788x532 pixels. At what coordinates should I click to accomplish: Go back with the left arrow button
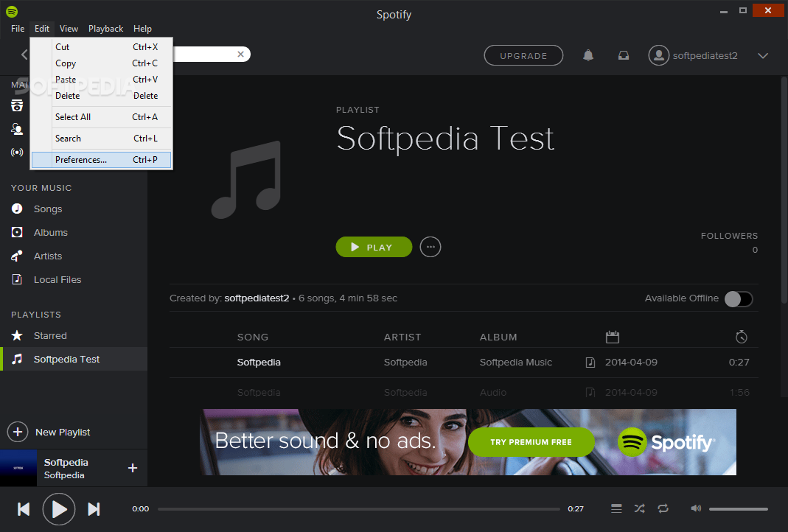click(x=24, y=55)
